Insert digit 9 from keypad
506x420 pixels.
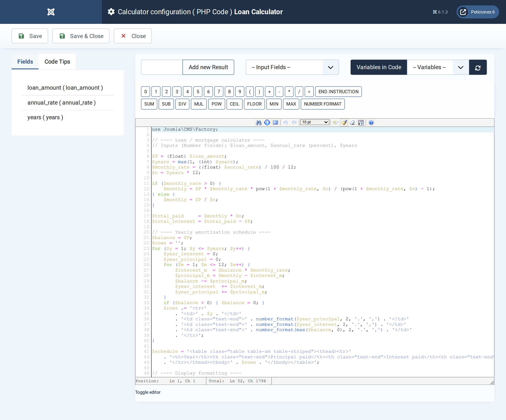(240, 92)
